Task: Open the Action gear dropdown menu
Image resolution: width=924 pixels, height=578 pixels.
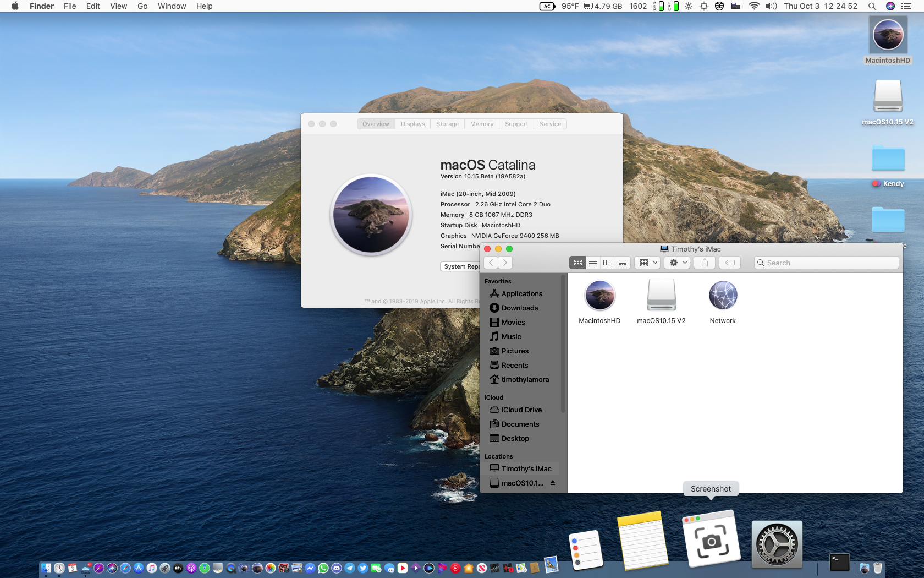Action: [677, 263]
